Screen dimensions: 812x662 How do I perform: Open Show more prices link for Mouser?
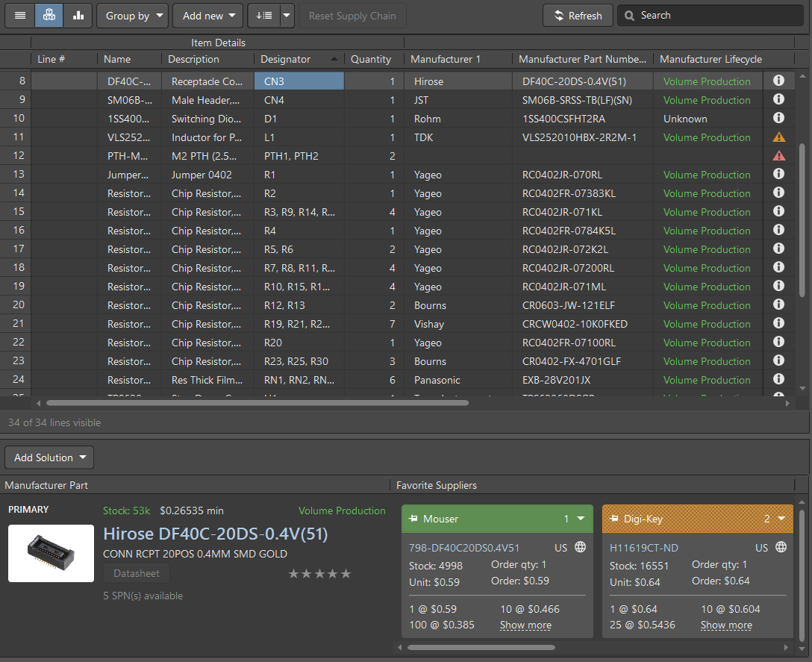click(x=525, y=625)
